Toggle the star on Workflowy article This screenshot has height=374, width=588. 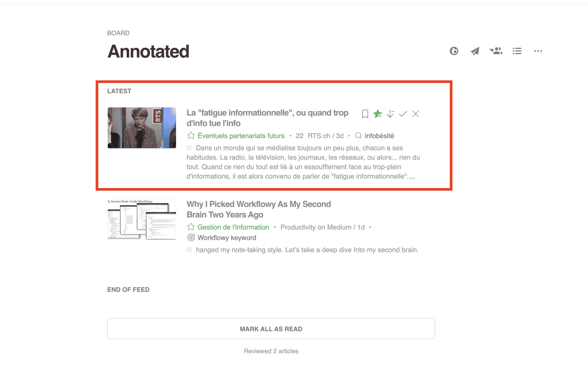click(x=191, y=227)
